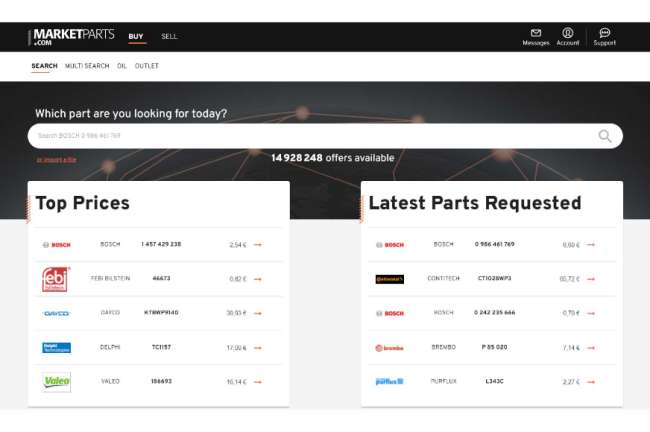
Task: Click arrow for Contitech CT1028WP3 request
Action: point(590,279)
